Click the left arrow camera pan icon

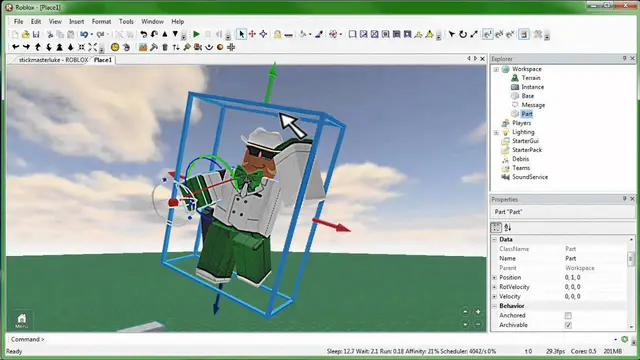(x=16, y=47)
